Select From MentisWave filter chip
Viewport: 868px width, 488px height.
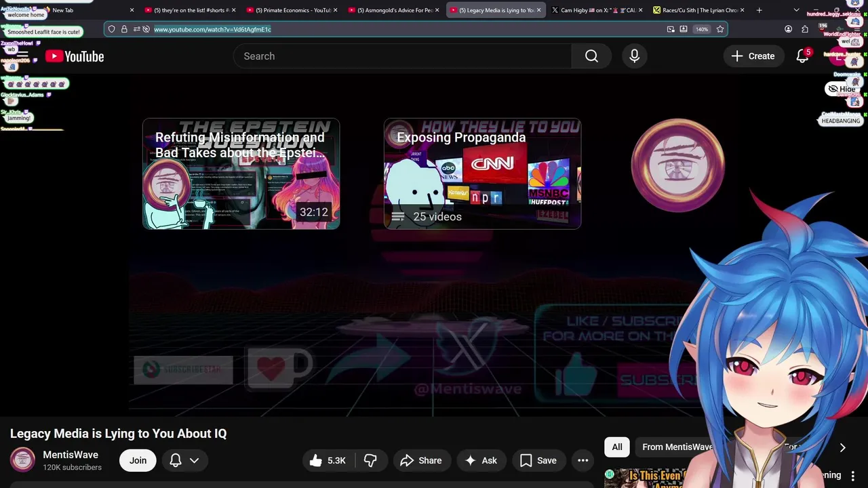click(677, 447)
